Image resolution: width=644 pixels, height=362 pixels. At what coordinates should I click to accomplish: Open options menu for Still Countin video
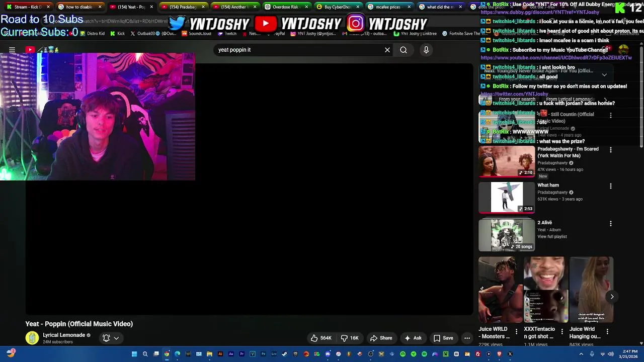point(611,115)
